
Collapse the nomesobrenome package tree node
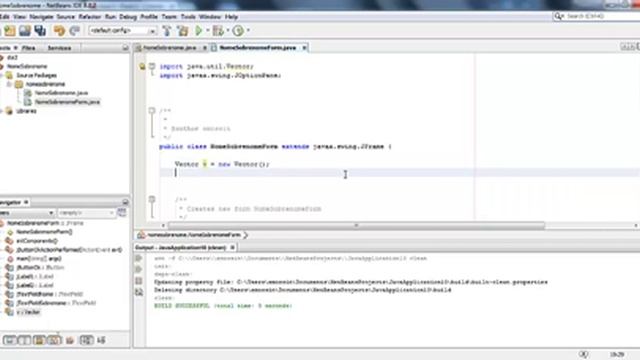tap(10, 84)
